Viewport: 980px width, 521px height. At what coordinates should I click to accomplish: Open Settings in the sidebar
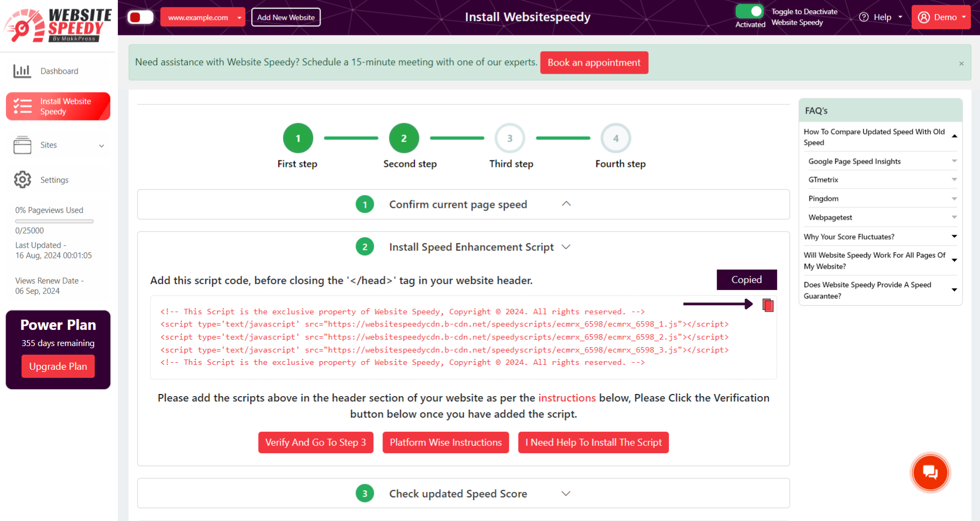pos(58,180)
